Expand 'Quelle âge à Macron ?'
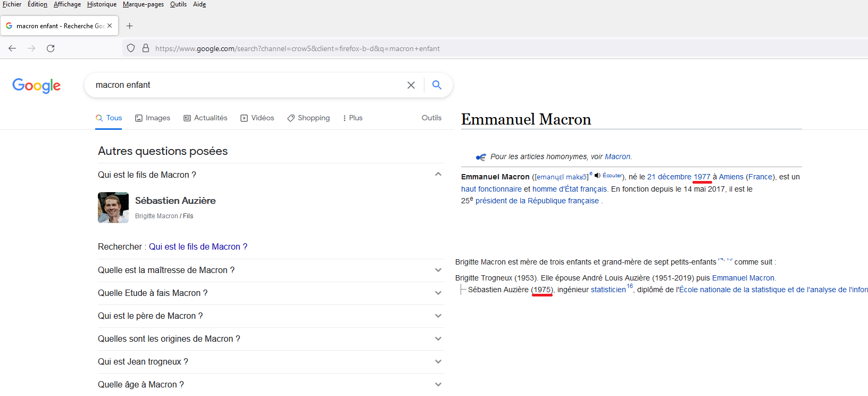Screen dimensions: 868x396 tap(271, 385)
